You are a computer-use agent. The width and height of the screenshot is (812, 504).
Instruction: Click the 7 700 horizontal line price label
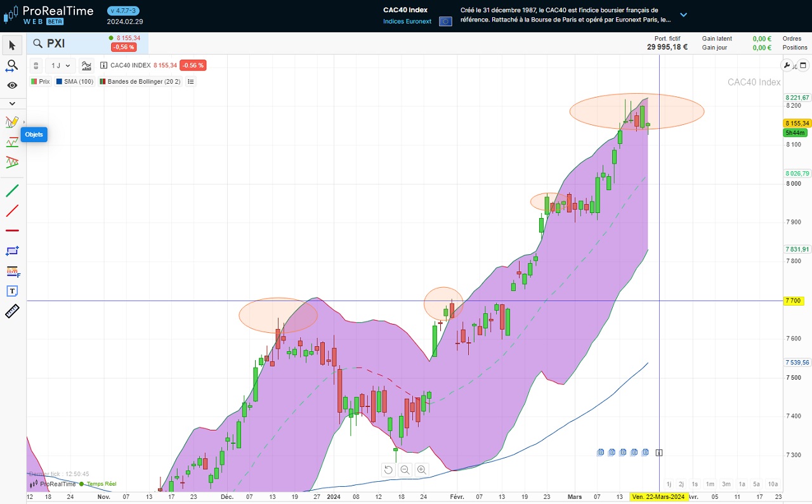pyautogui.click(x=794, y=300)
